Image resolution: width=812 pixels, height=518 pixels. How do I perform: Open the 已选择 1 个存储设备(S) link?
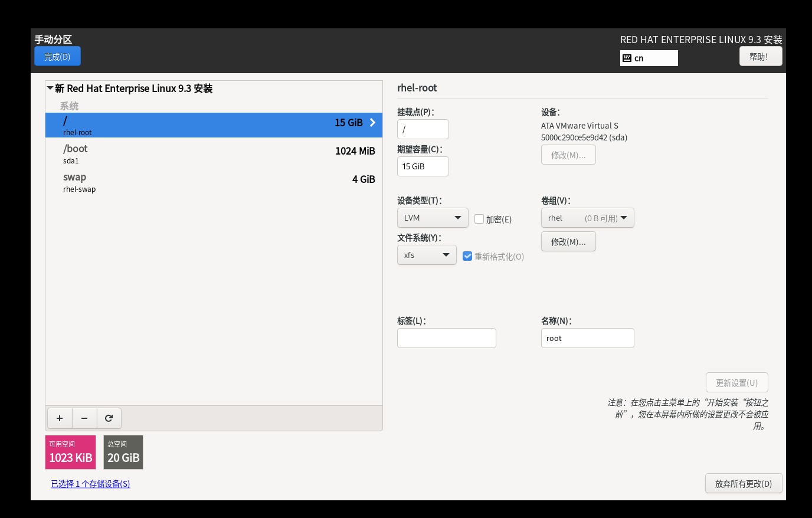pyautogui.click(x=90, y=483)
